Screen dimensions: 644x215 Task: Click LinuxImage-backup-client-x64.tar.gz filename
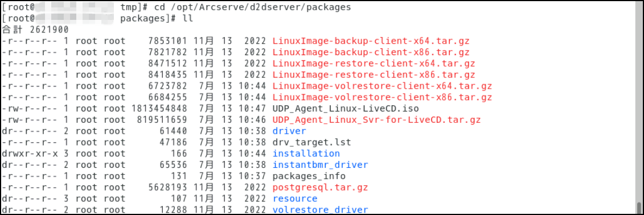pyautogui.click(x=371, y=41)
